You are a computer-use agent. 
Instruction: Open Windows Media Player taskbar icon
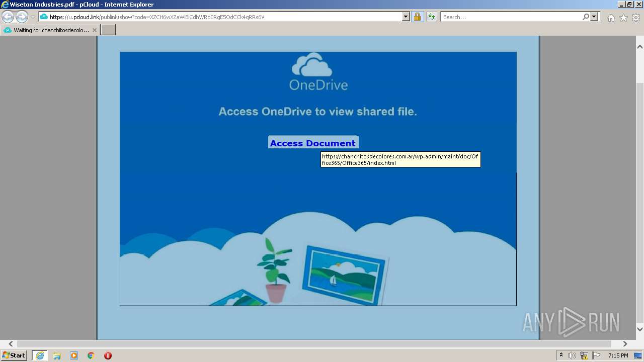[74, 355]
